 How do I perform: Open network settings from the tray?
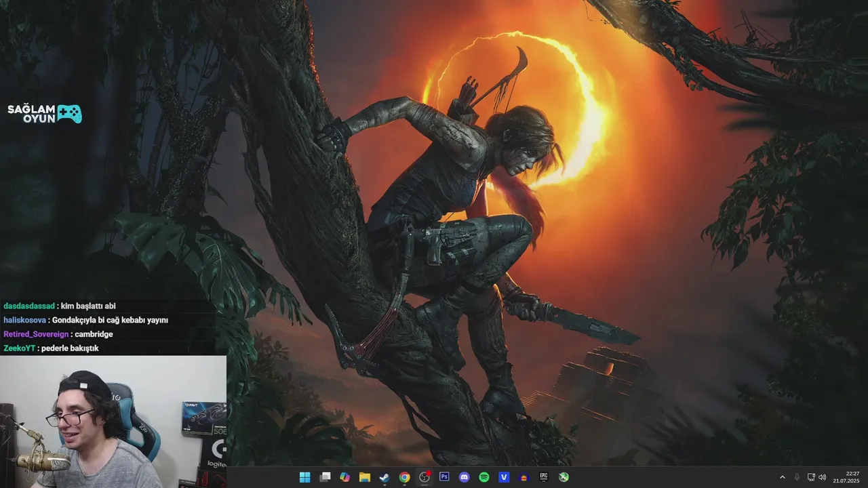click(812, 477)
